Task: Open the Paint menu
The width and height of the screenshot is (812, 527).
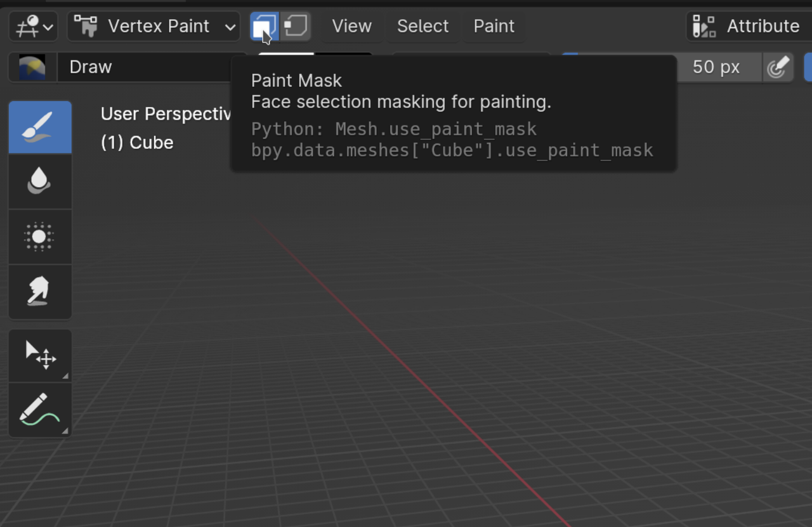Action: click(x=494, y=26)
